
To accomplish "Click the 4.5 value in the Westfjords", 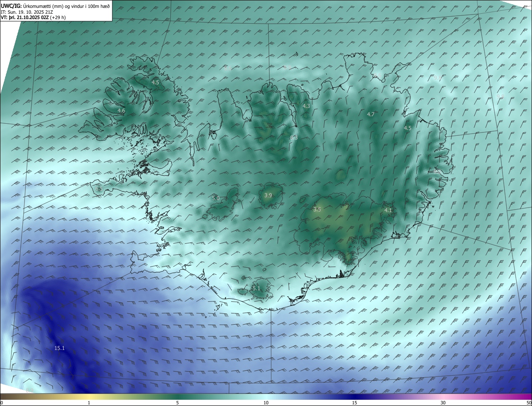I will (x=155, y=83).
